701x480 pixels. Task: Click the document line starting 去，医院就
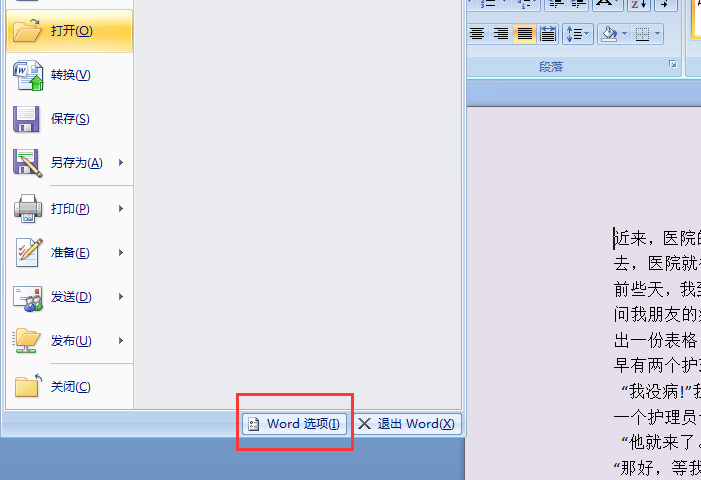[x=657, y=263]
